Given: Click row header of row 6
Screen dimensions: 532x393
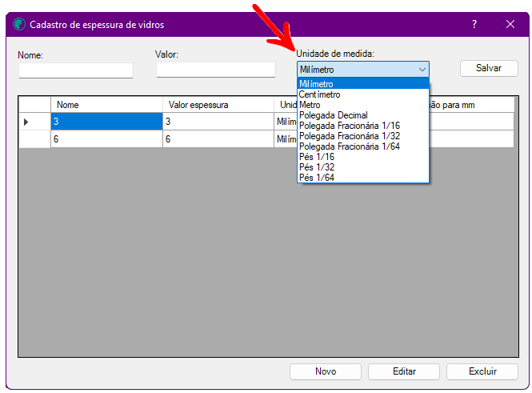Looking at the screenshot, I should pos(34,138).
